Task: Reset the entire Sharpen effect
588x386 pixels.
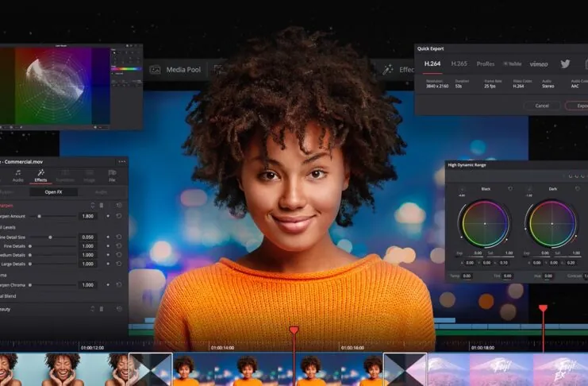Action: pyautogui.click(x=119, y=206)
